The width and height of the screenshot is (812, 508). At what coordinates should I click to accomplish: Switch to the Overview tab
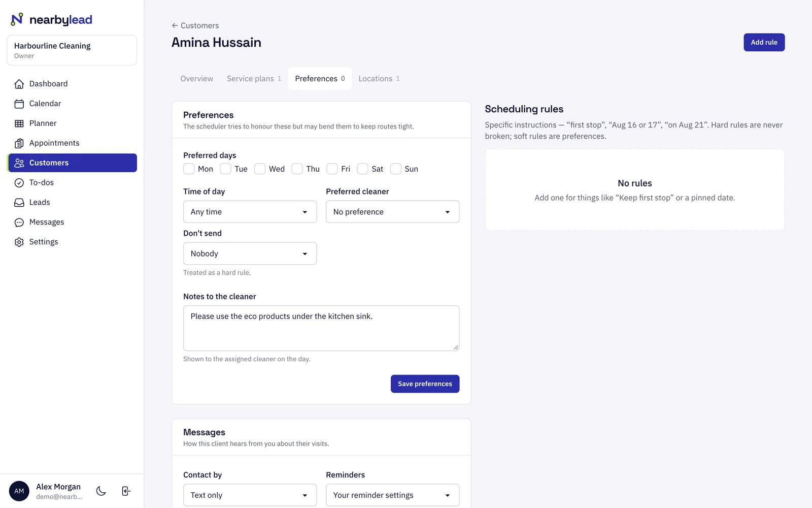(197, 79)
